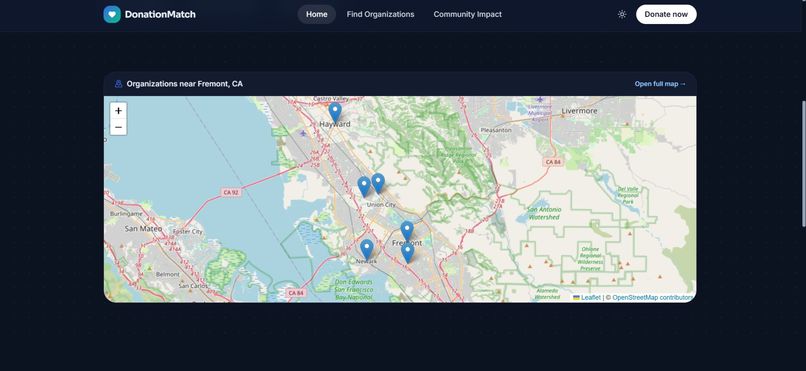Select the left marker above Union City
The image size is (806, 371).
point(364,187)
